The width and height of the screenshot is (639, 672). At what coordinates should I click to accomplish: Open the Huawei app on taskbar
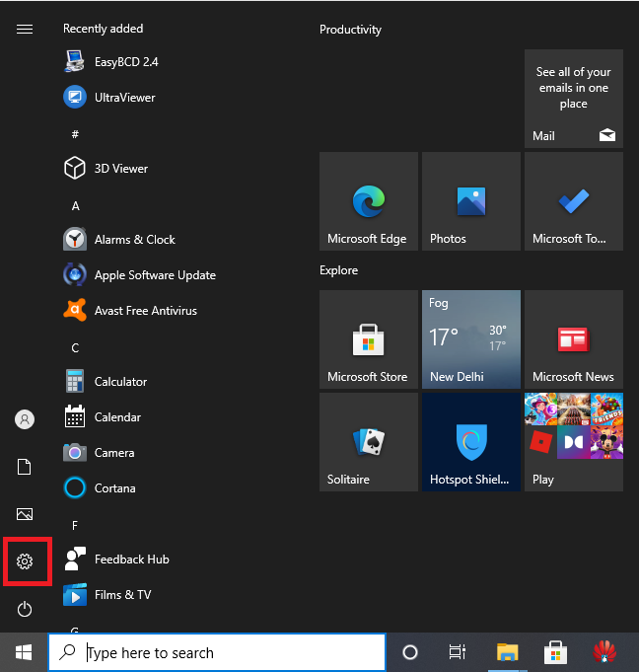[604, 652]
